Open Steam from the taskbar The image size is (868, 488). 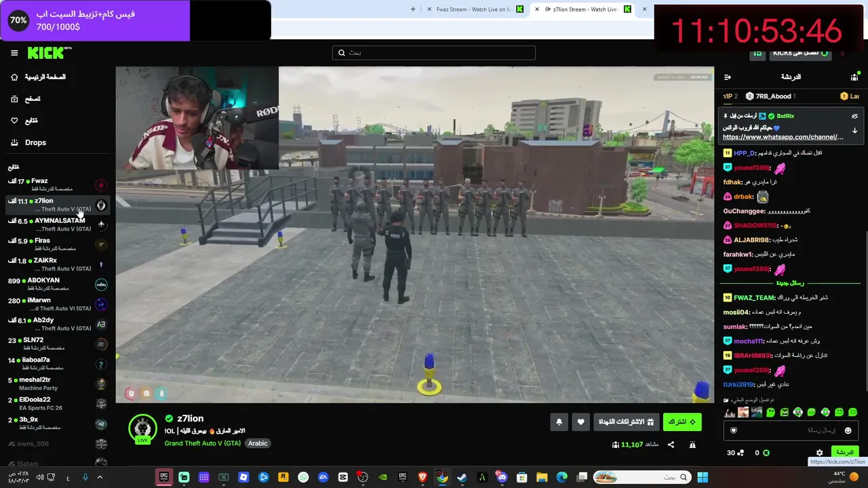click(x=462, y=477)
